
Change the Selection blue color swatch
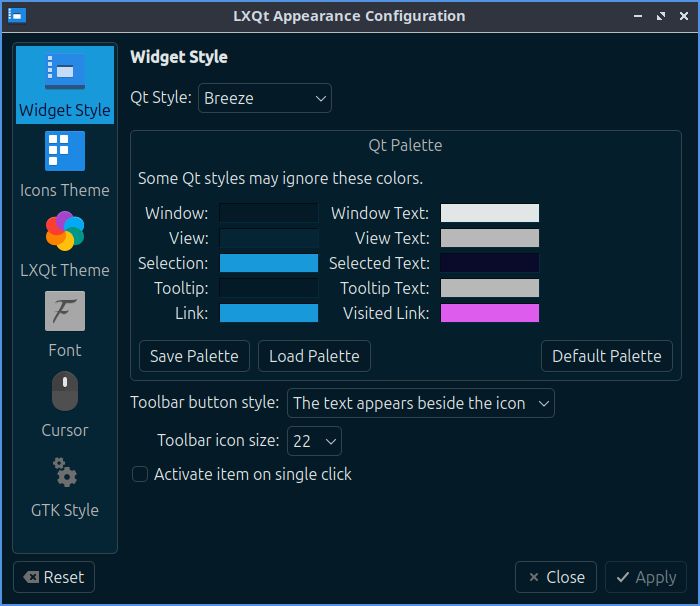269,263
